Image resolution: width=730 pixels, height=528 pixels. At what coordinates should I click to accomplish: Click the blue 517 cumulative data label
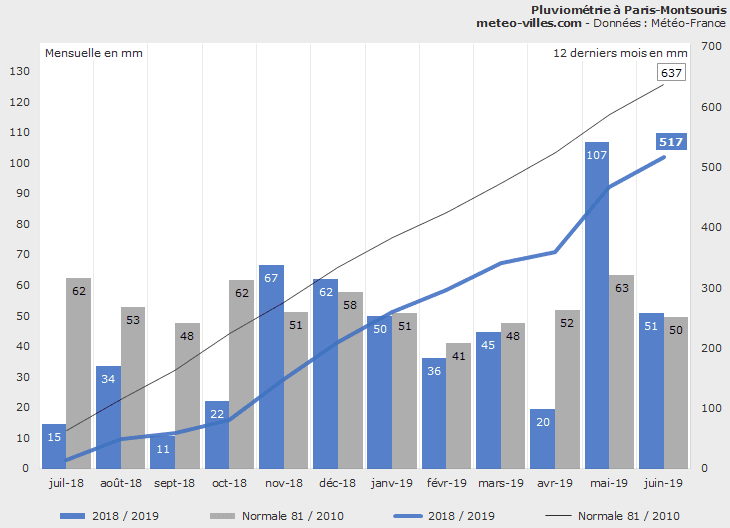pyautogui.click(x=671, y=142)
